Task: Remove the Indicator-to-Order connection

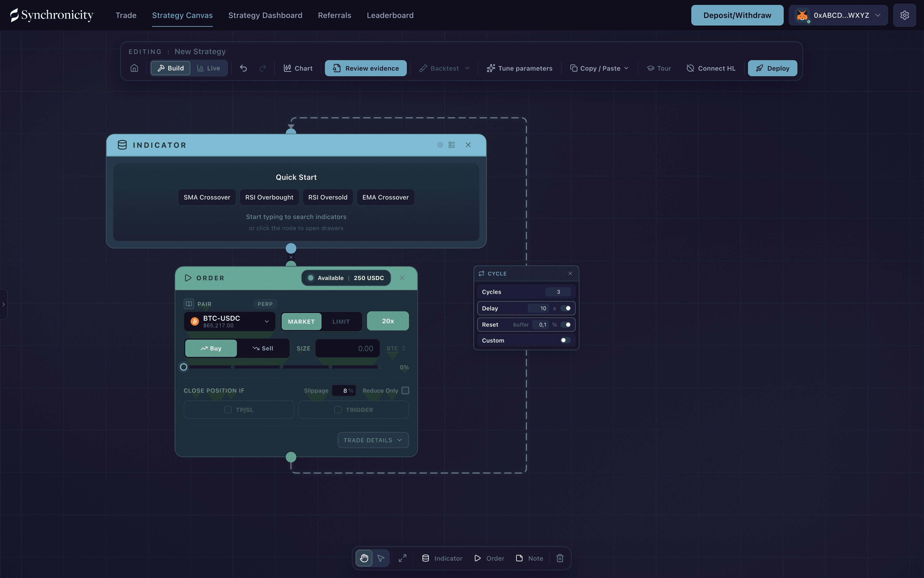Action: (291, 257)
